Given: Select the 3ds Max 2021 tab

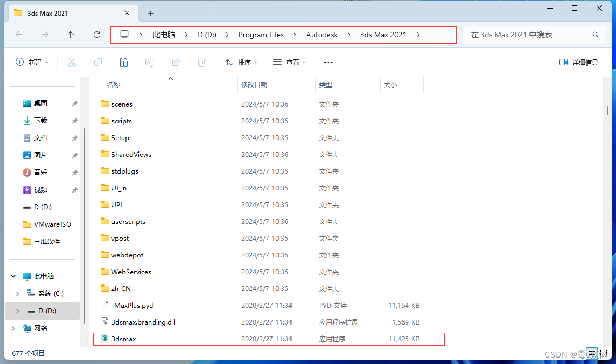Looking at the screenshot, I should pyautogui.click(x=73, y=13).
